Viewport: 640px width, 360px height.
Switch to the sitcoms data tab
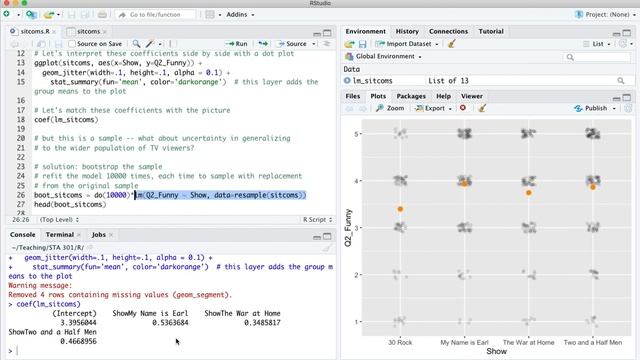pyautogui.click(x=88, y=31)
